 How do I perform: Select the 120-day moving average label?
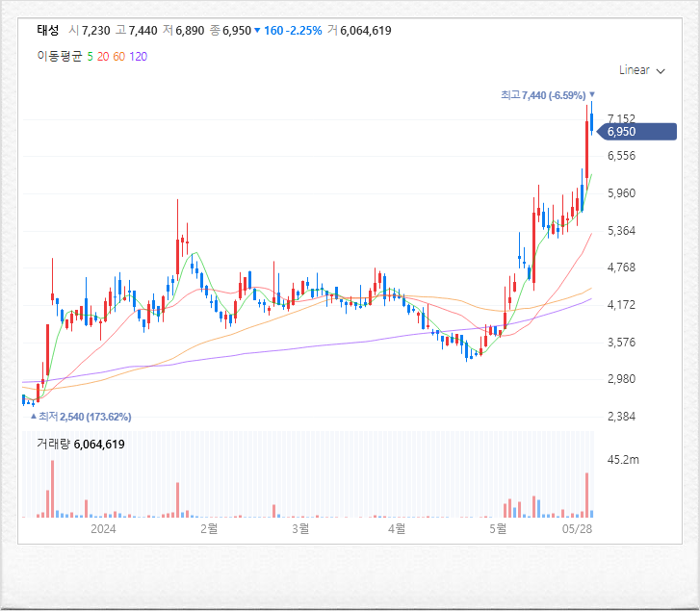[x=138, y=57]
